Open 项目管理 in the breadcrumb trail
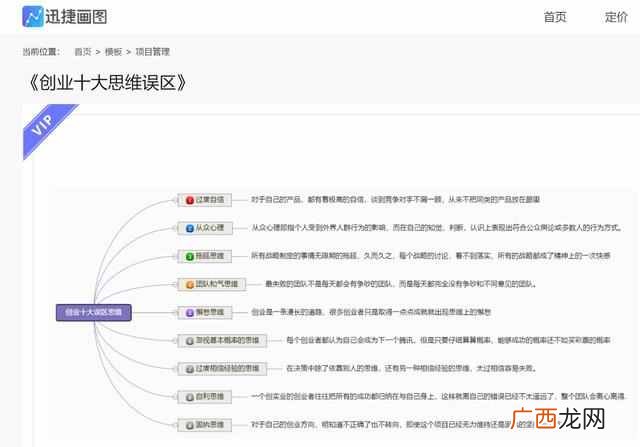 [153, 52]
